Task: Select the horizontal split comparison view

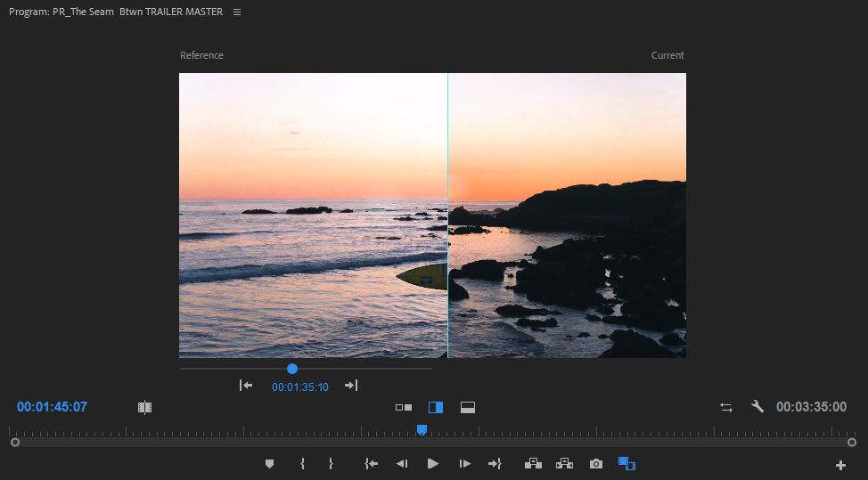Action: (468, 407)
